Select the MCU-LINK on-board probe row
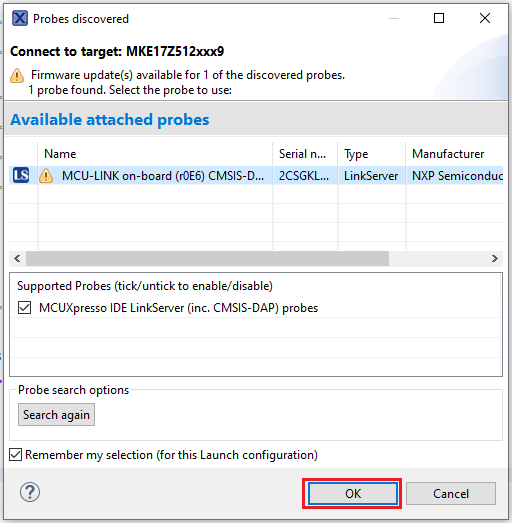Screen dimensions: 512x523 point(256,175)
